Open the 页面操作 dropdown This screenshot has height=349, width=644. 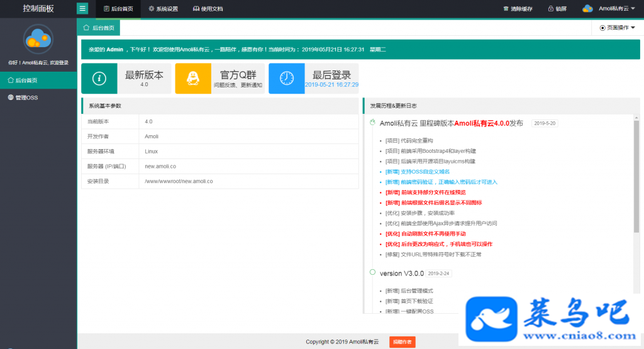[x=617, y=28]
